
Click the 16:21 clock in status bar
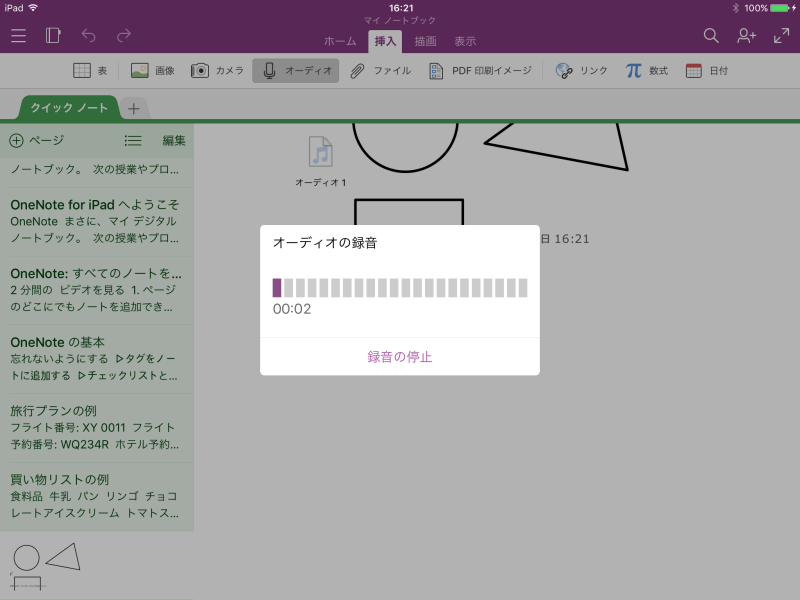401,8
